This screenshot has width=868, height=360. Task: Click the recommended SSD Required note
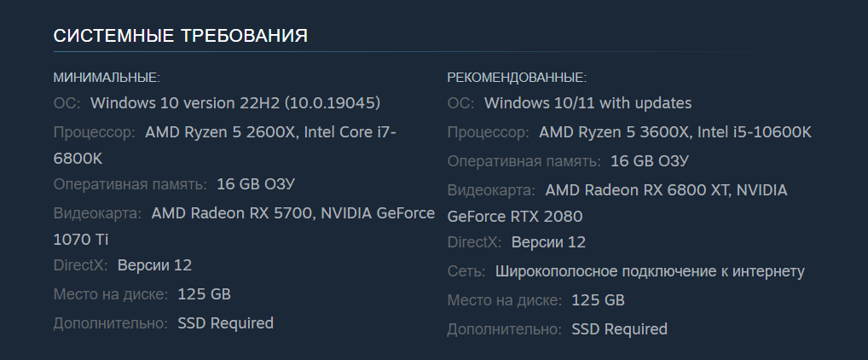[x=619, y=329]
